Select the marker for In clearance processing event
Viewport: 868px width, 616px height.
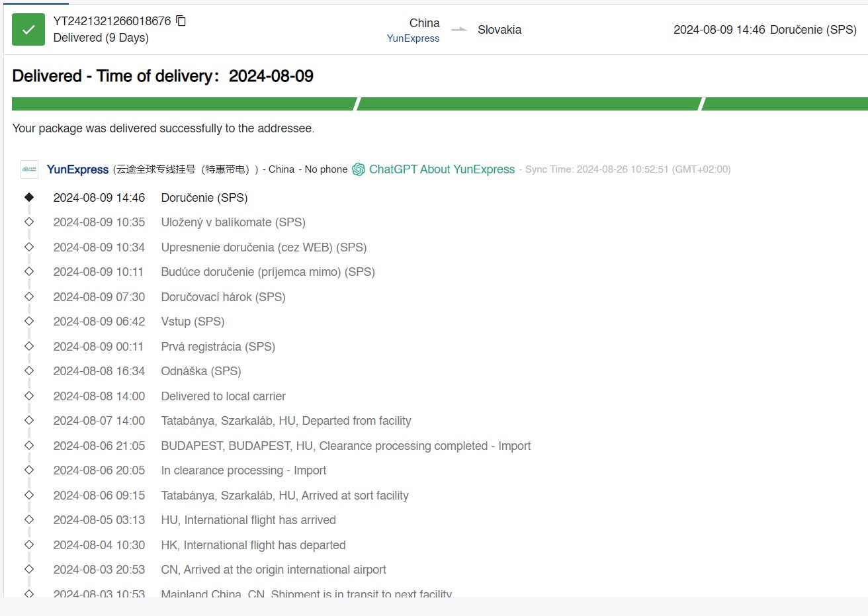[x=29, y=470]
